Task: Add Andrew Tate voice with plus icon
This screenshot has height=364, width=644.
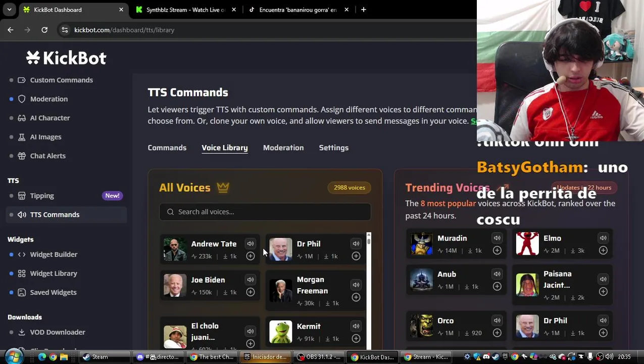Action: click(x=250, y=256)
